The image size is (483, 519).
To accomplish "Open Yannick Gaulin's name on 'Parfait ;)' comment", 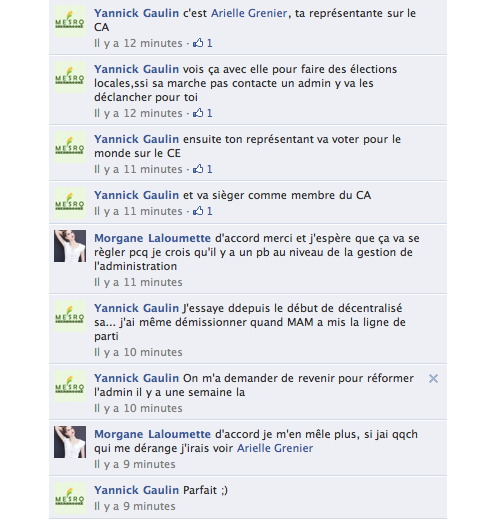I will pos(136,490).
